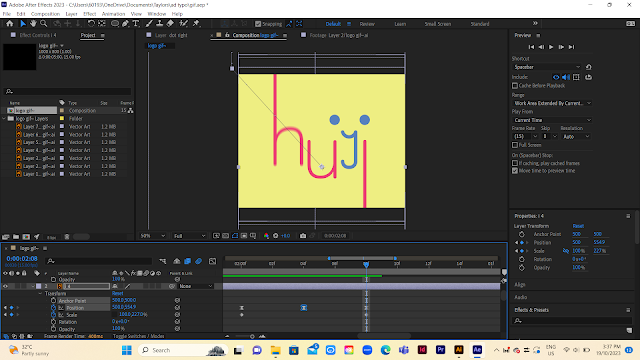
Task: Enable Frame Blending for timeline layers
Action: point(187,261)
